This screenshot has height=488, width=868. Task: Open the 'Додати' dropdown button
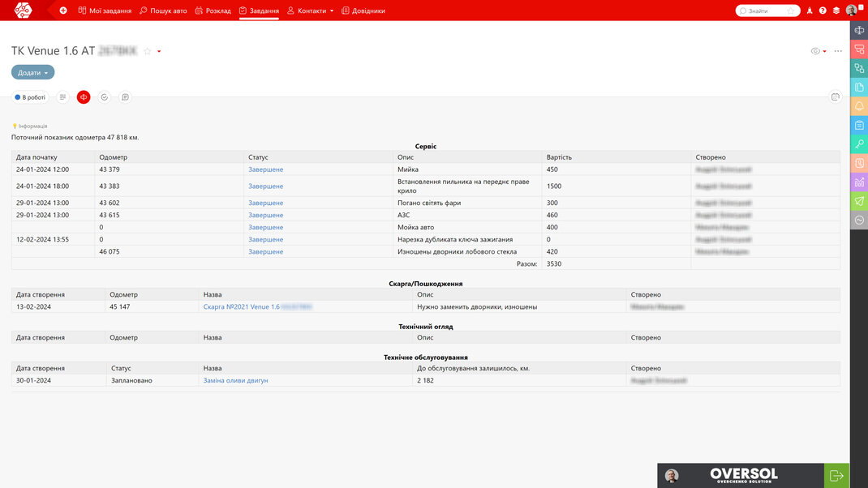coord(32,72)
